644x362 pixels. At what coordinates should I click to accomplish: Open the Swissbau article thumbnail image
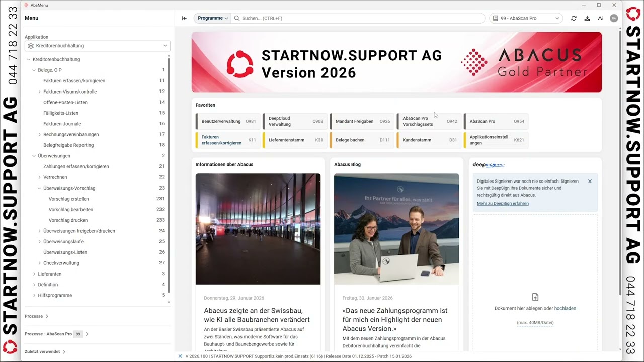tap(258, 229)
